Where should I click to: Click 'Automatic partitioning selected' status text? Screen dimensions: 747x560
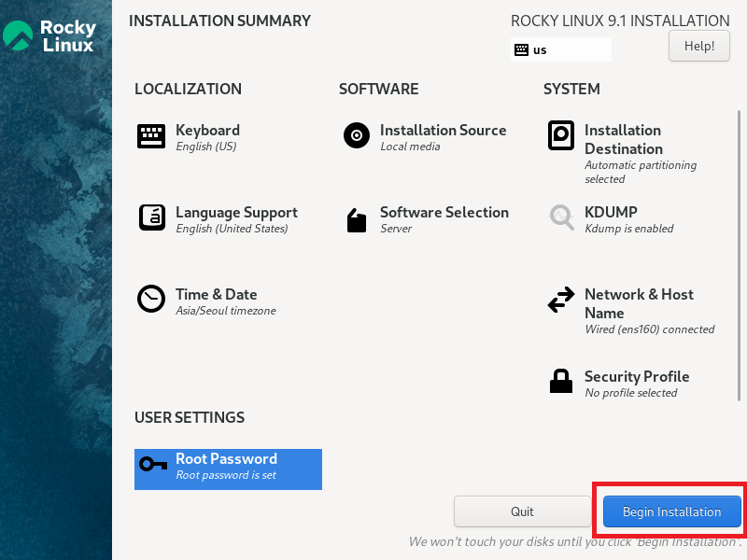(x=641, y=172)
